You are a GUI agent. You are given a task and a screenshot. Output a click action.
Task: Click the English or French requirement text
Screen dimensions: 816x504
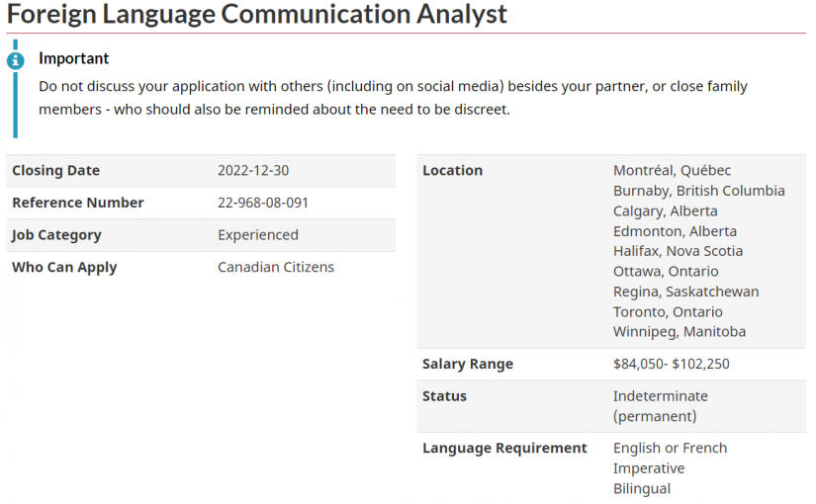point(670,448)
